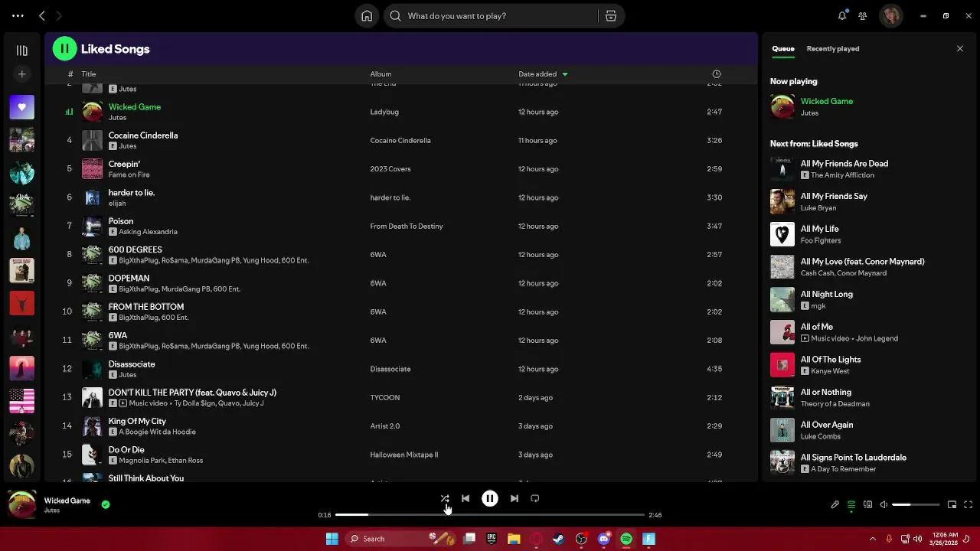
Task: Toggle the green liked checkmark for Wicked Game
Action: pyautogui.click(x=106, y=504)
